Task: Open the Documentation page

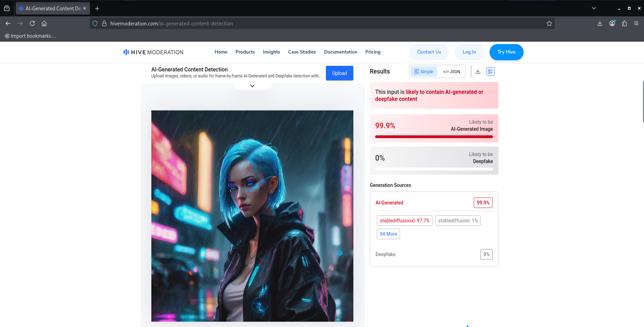Action: coord(341,52)
